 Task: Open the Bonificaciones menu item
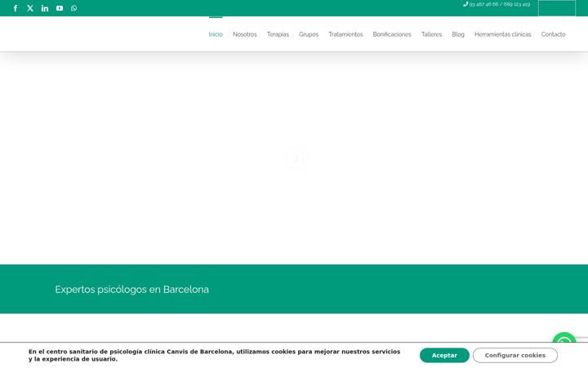pos(392,34)
